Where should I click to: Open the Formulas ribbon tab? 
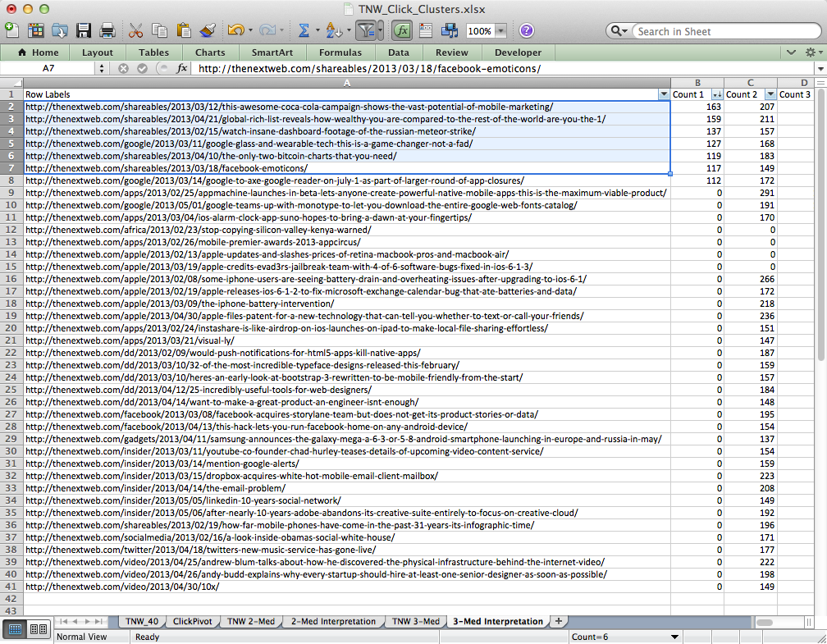(340, 53)
